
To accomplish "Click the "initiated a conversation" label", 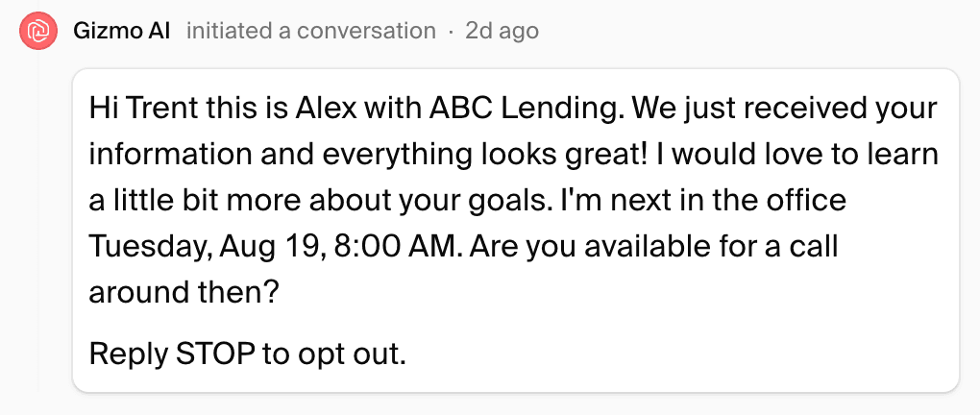I will [310, 31].
